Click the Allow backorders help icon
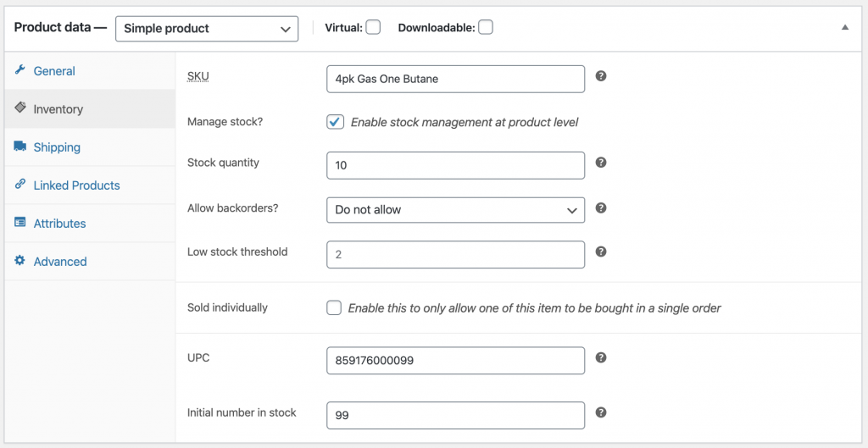The height and width of the screenshot is (448, 868). [x=601, y=208]
